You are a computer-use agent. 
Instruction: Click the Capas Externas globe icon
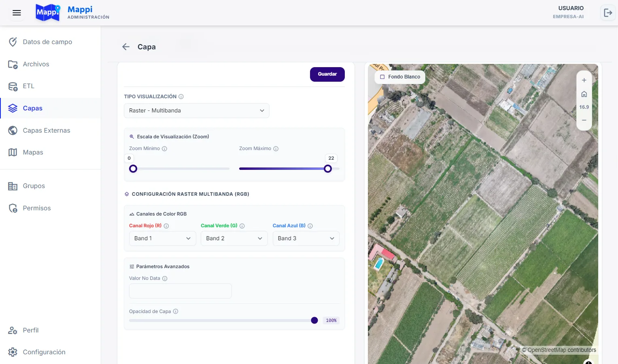tap(13, 130)
